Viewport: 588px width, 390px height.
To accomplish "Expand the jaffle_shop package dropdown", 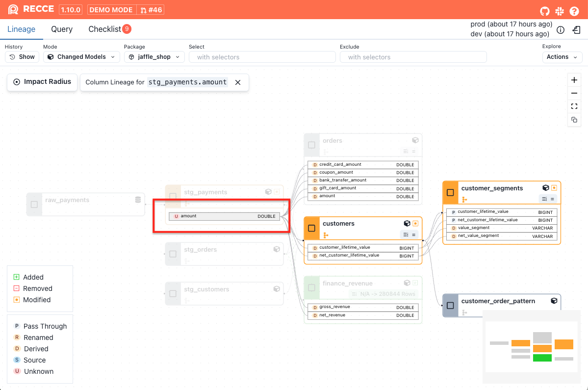I will point(154,57).
